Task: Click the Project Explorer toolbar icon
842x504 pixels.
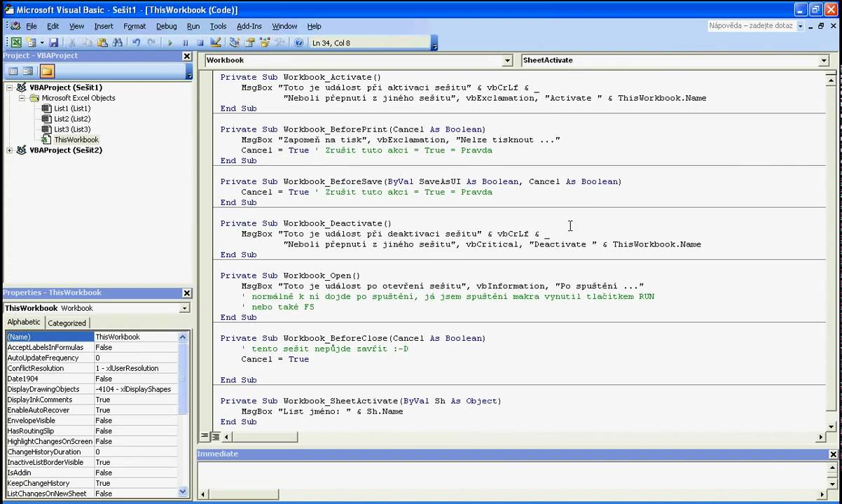Action: 235,43
